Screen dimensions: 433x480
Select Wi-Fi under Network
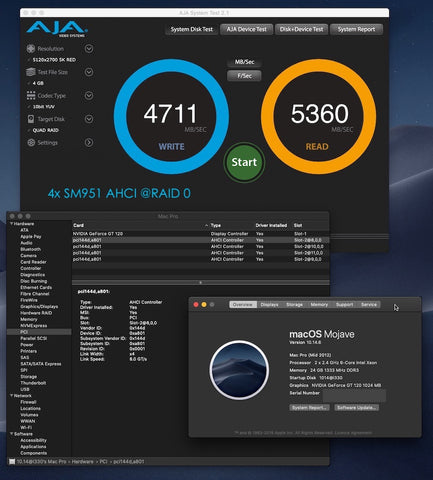[26, 427]
